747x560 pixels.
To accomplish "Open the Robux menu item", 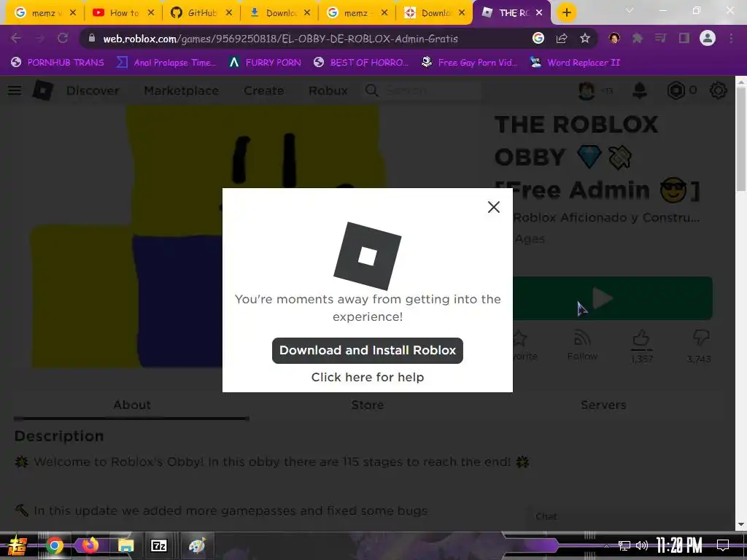I will 328,90.
